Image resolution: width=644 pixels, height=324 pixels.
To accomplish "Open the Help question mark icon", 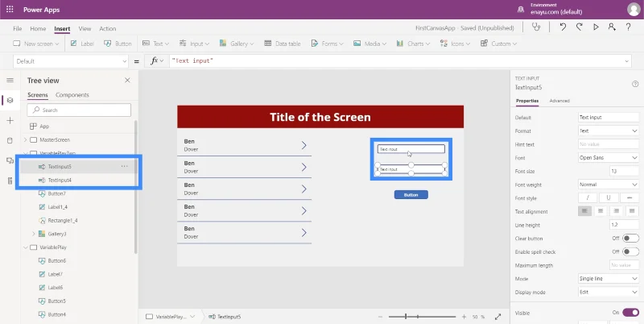I will pyautogui.click(x=629, y=27).
